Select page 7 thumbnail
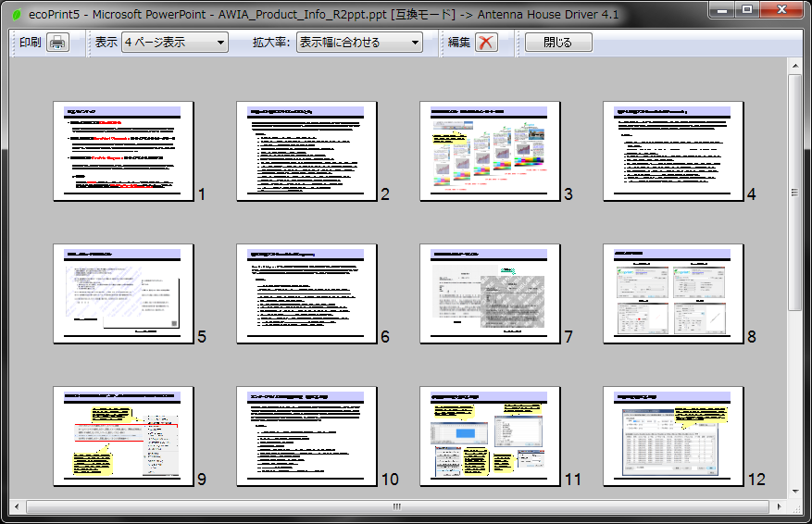 [490, 293]
